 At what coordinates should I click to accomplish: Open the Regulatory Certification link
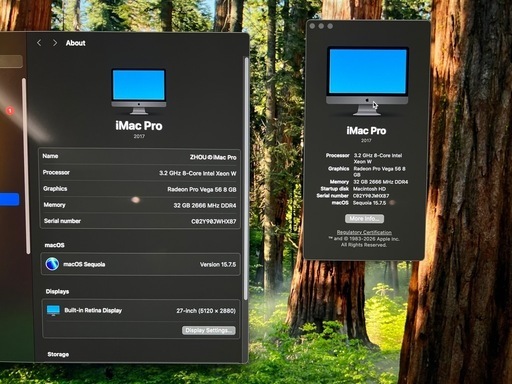point(364,232)
